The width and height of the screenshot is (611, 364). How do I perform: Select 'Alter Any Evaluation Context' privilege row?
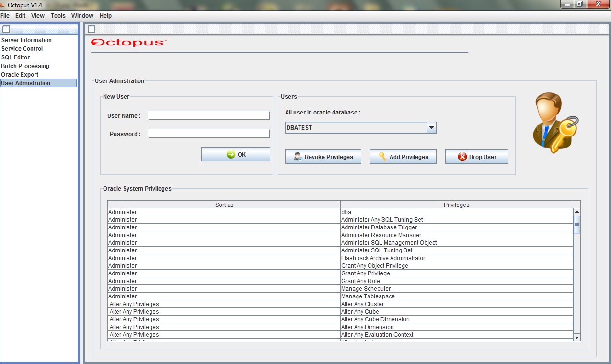pyautogui.click(x=340, y=335)
